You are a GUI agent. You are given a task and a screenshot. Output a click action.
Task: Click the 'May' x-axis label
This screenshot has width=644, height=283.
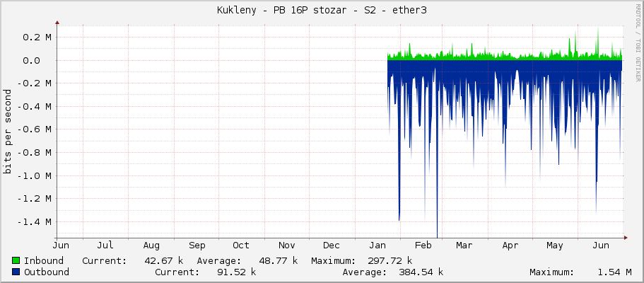(554, 246)
